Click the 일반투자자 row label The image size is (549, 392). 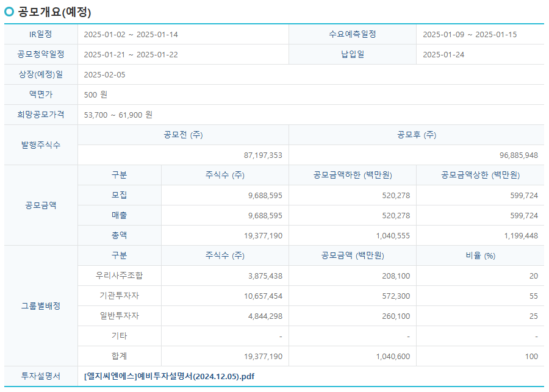pyautogui.click(x=120, y=316)
